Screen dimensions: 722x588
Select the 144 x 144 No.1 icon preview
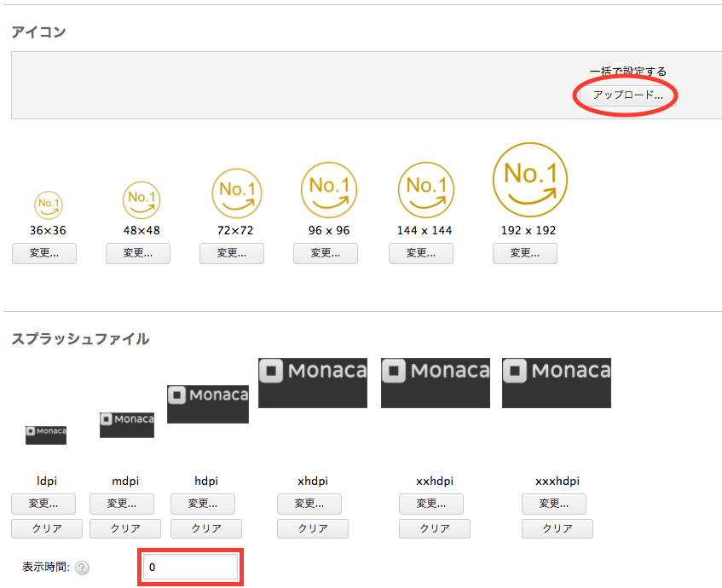[426, 190]
